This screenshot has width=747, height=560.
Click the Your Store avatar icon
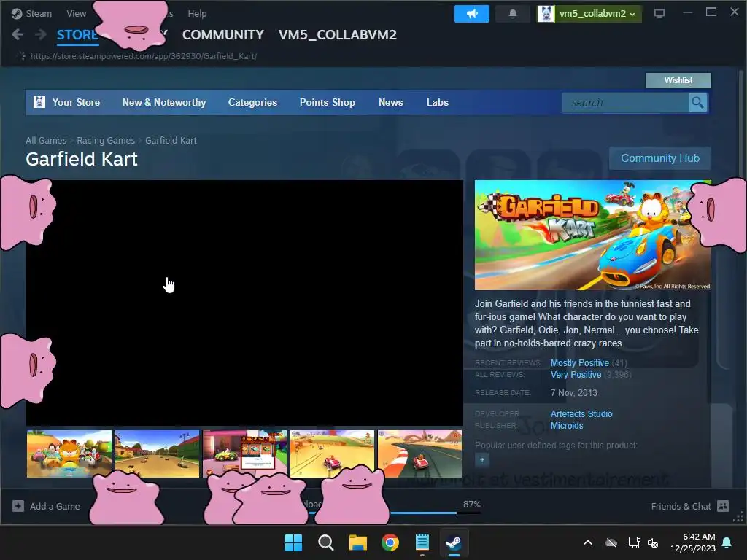pos(39,102)
